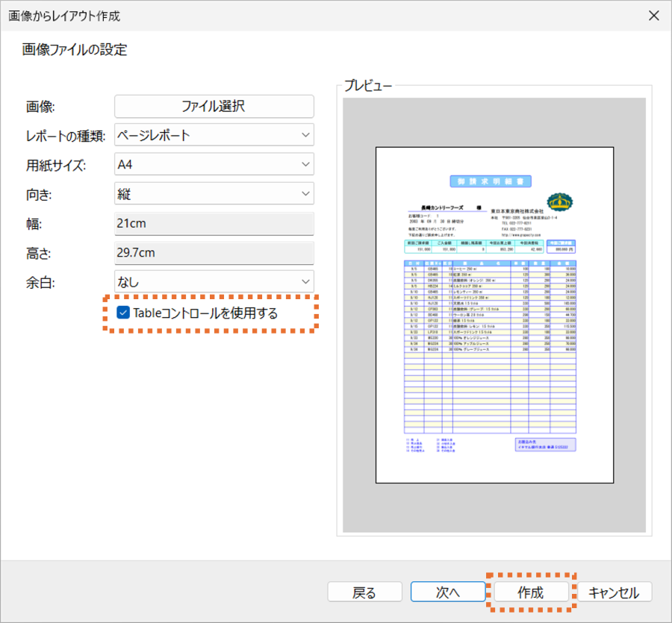
Task: Click the 高さ field showing 29.7cm
Action: (214, 252)
